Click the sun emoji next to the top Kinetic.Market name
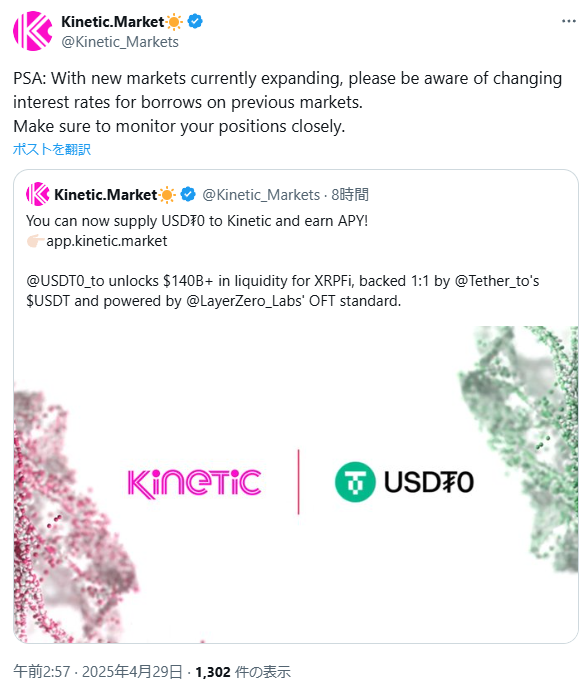The height and width of the screenshot is (690, 586). click(174, 21)
